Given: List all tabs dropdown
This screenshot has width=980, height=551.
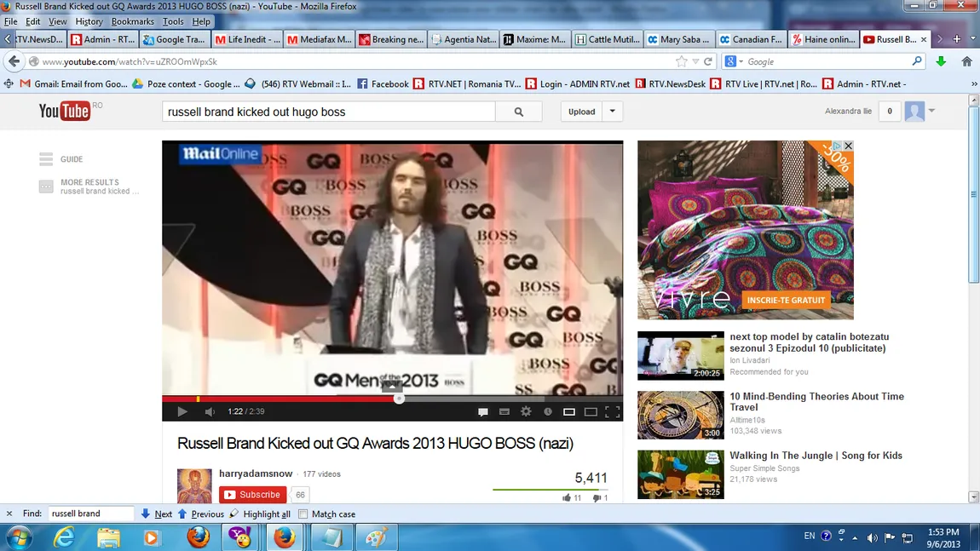Looking at the screenshot, I should [x=972, y=38].
